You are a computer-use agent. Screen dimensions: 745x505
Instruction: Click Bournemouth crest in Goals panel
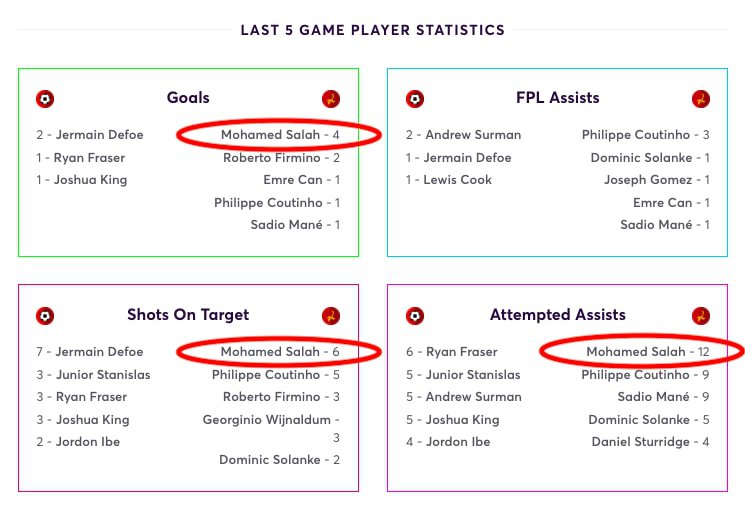tap(45, 99)
